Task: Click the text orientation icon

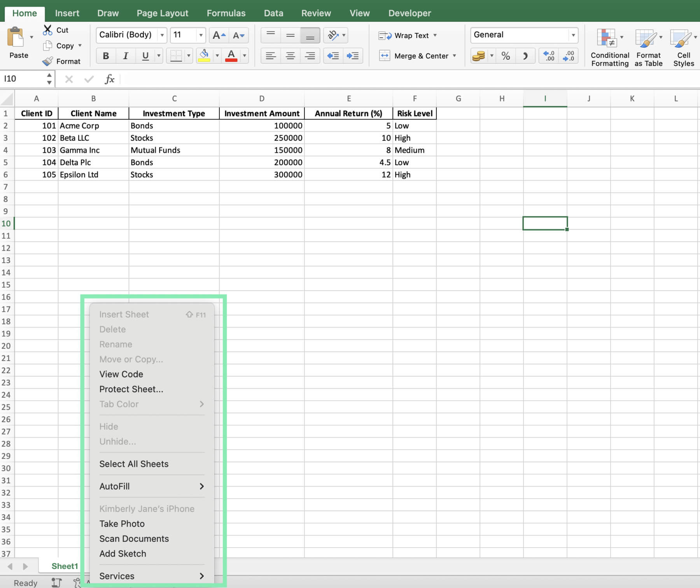Action: pyautogui.click(x=333, y=35)
